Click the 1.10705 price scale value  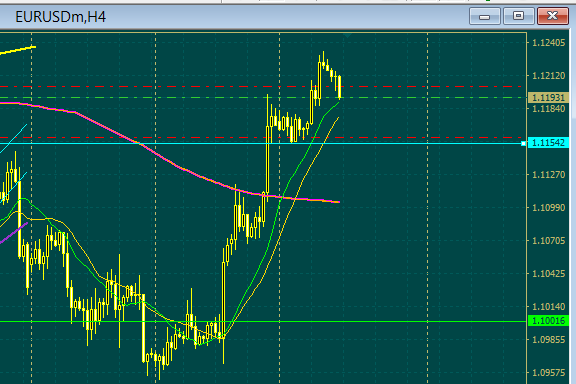548,241
